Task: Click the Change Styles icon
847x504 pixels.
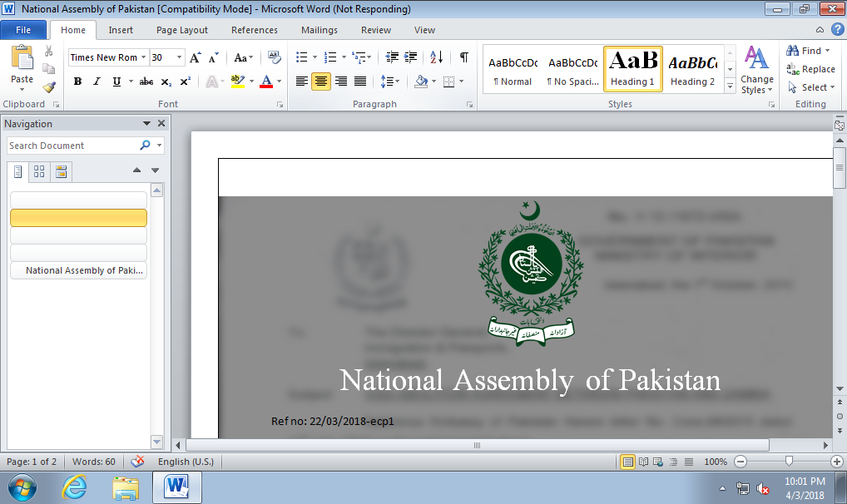Action: pos(756,57)
